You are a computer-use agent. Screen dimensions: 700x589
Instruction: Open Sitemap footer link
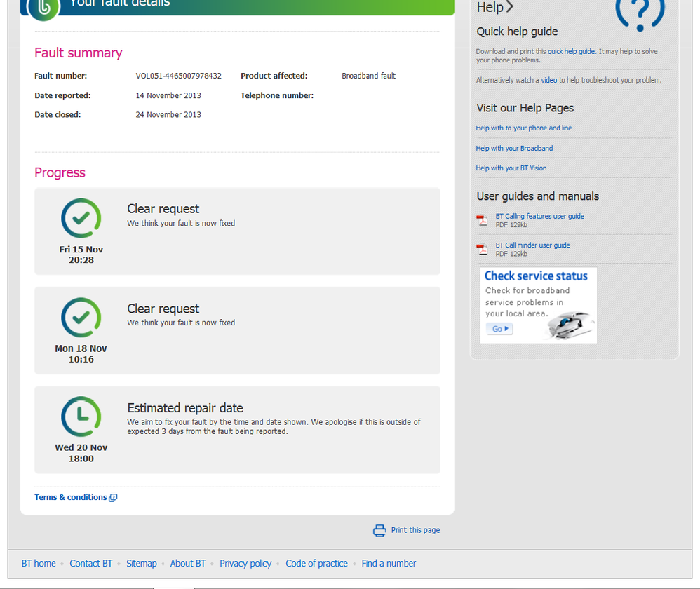[142, 563]
